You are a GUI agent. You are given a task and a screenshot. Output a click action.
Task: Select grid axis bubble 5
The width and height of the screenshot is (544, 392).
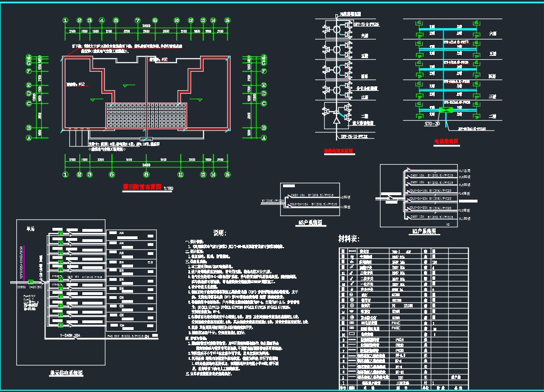[112, 174]
